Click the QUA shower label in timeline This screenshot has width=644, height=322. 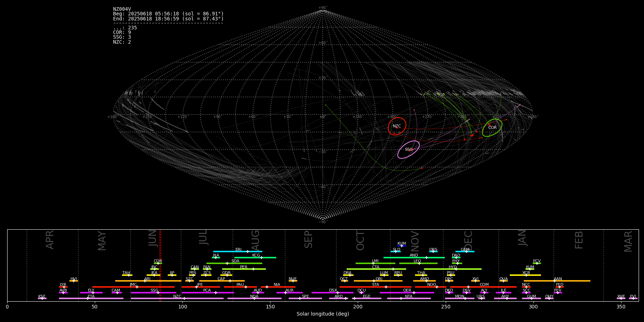click(503, 279)
